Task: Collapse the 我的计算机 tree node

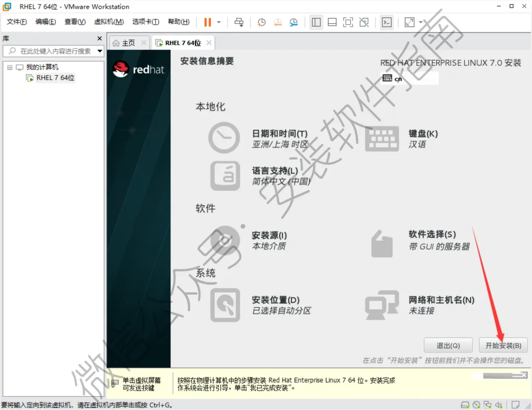Action: 10,67
